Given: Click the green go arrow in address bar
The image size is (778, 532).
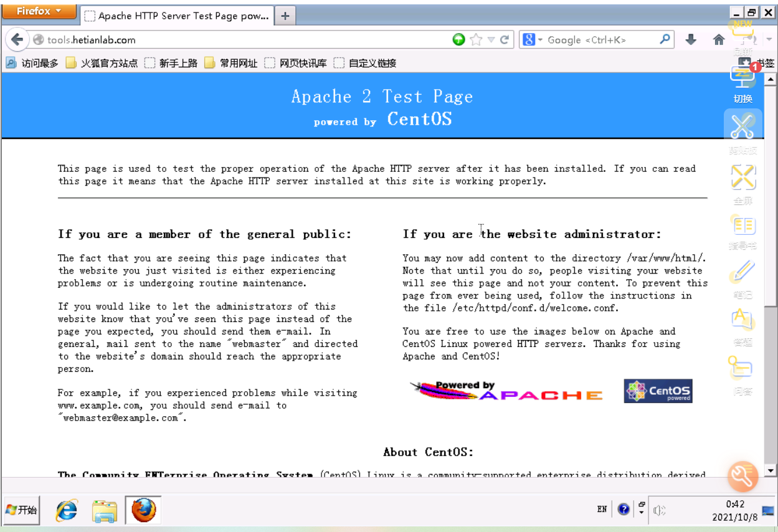Looking at the screenshot, I should (459, 40).
